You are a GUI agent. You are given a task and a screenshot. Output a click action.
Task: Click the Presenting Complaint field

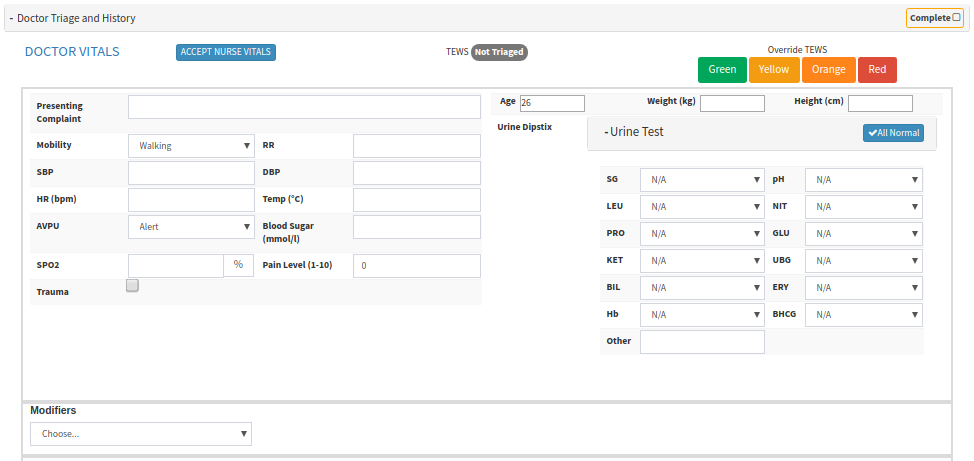304,108
